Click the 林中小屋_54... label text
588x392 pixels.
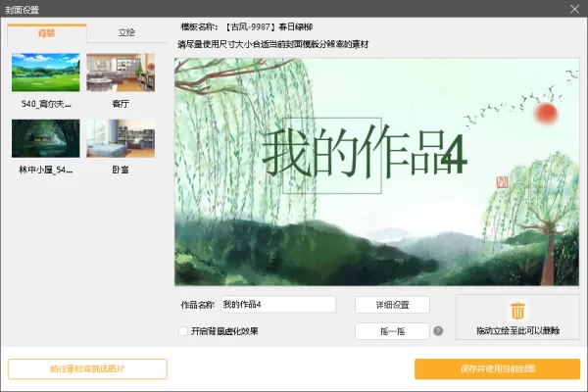pos(46,170)
